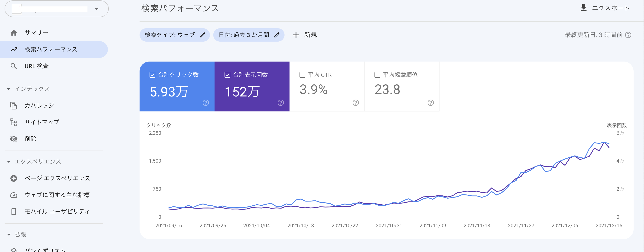Click pencil icon on 日付 filter
The height and width of the screenshot is (252, 644).
click(277, 35)
